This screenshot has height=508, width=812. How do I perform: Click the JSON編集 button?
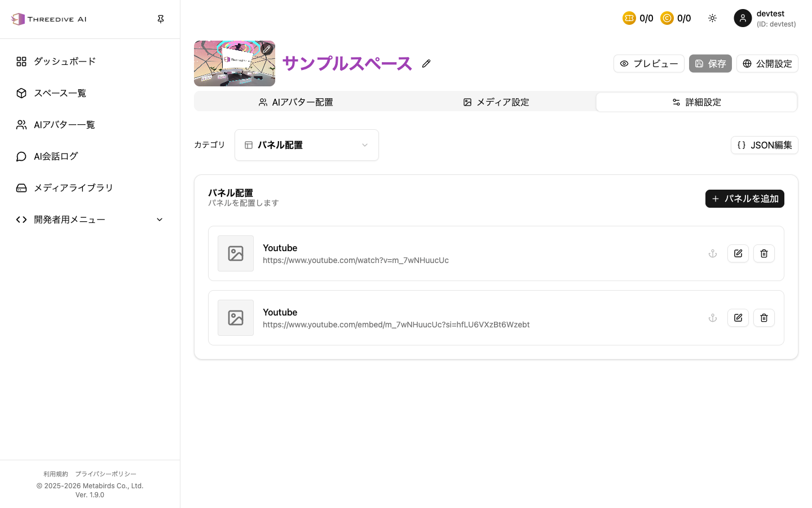[765, 145]
